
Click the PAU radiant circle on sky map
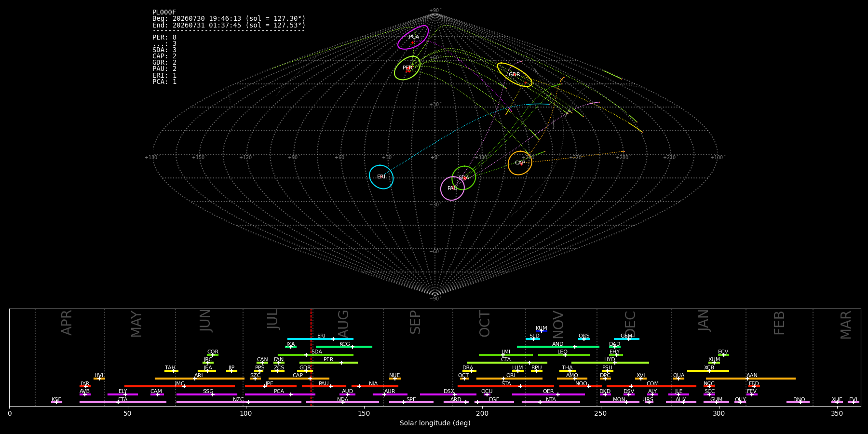point(452,188)
